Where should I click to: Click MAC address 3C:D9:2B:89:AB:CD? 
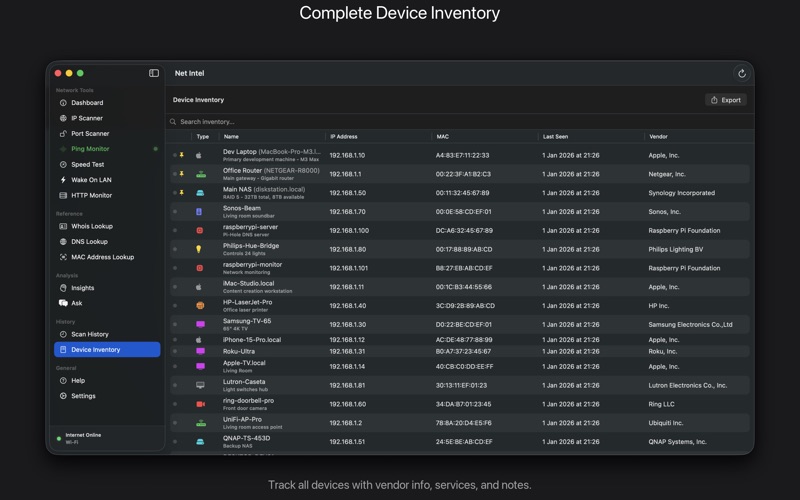click(465, 306)
